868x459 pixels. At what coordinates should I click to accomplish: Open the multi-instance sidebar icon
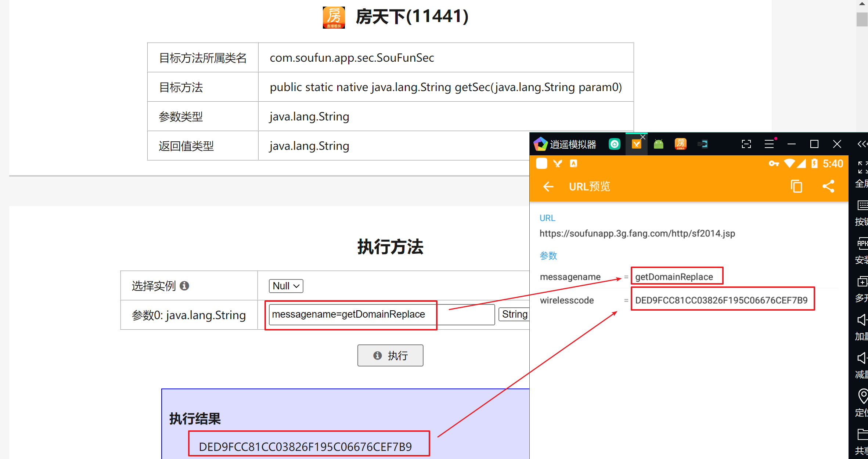click(x=862, y=282)
